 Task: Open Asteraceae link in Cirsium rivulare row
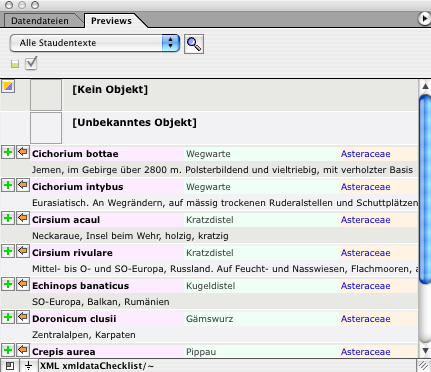[365, 253]
